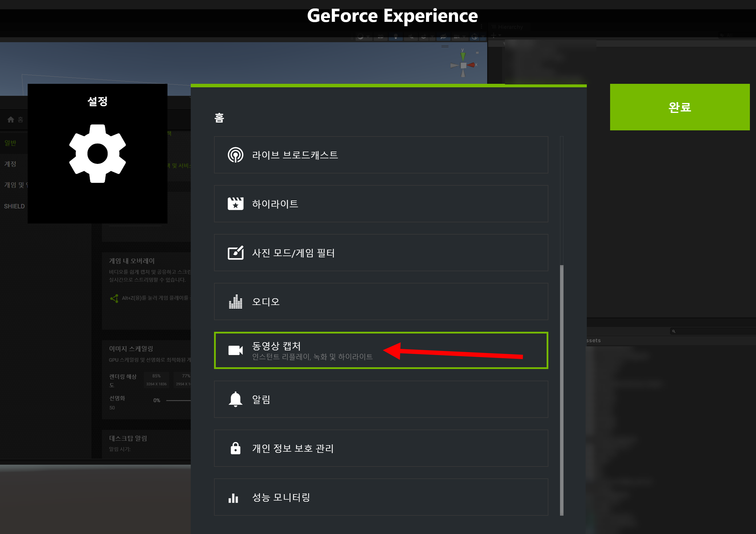
Task: Click the large white settings gear
Action: click(98, 154)
